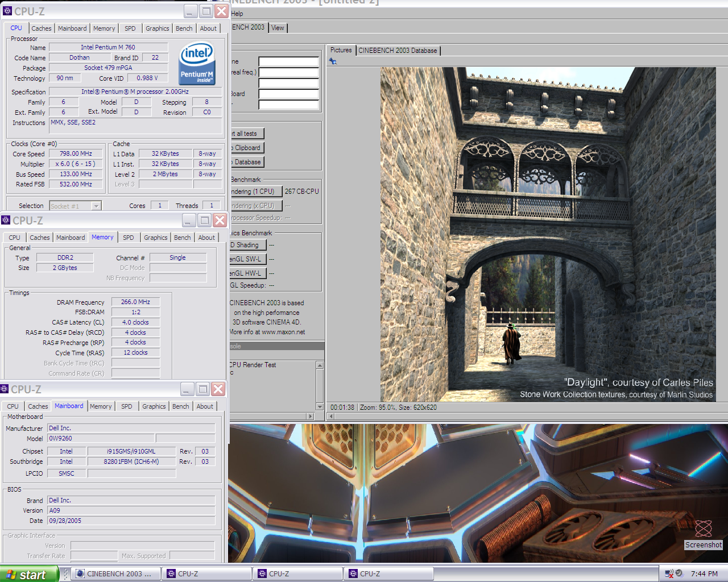Select SPD tab in middle CPU-Z window
Viewport: 728px width, 582px height.
(x=129, y=238)
